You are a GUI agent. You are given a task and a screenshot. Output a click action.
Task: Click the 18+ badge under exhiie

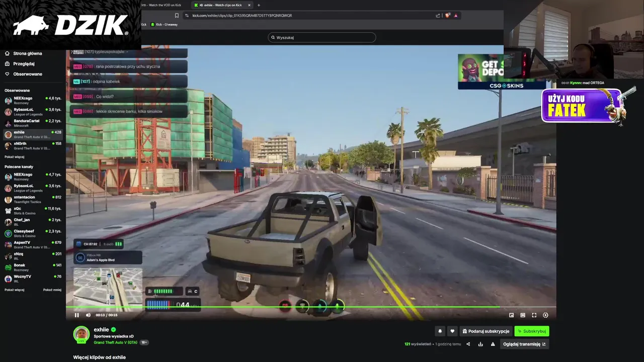tap(144, 342)
